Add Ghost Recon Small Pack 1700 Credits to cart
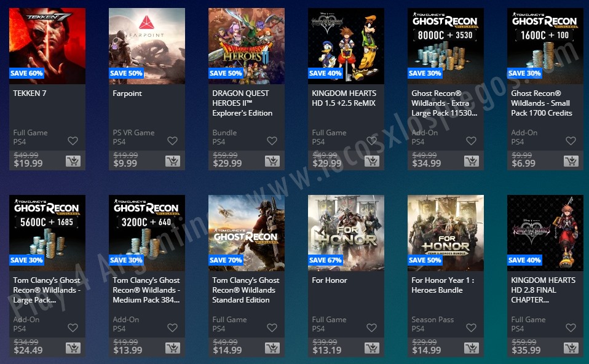Image resolution: width=589 pixels, height=364 pixels. [571, 161]
